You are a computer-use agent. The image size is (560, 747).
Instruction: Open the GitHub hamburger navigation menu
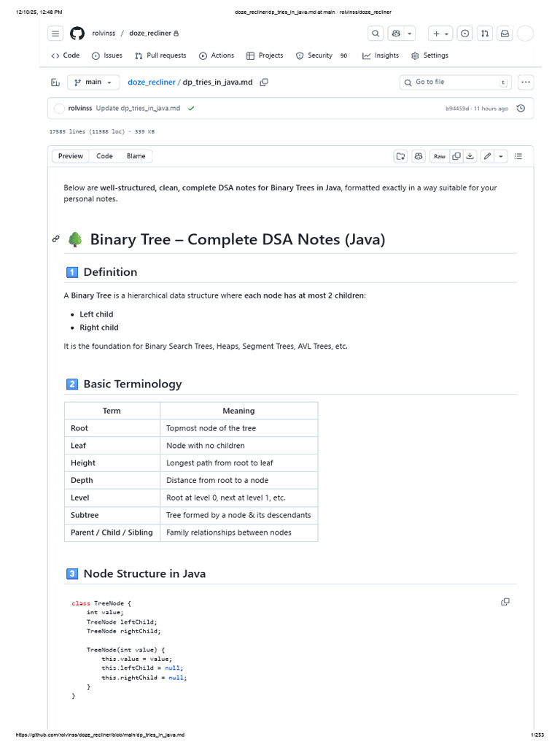[x=55, y=34]
